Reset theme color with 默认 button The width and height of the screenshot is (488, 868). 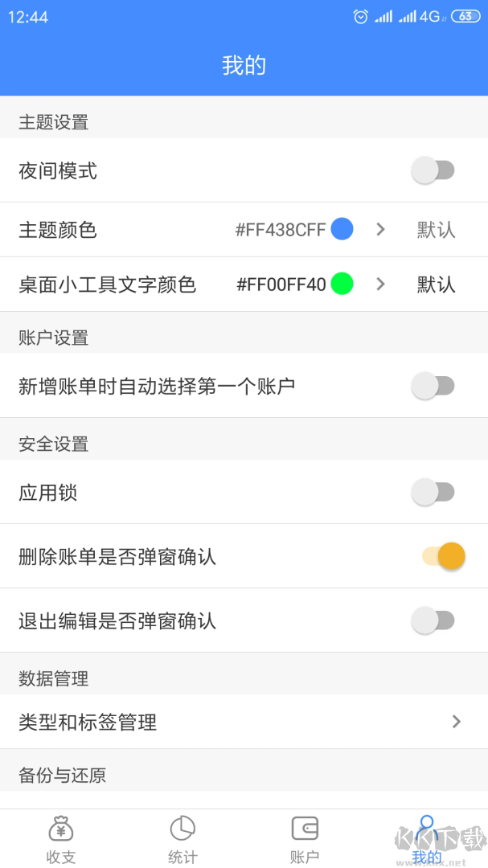[x=435, y=229]
